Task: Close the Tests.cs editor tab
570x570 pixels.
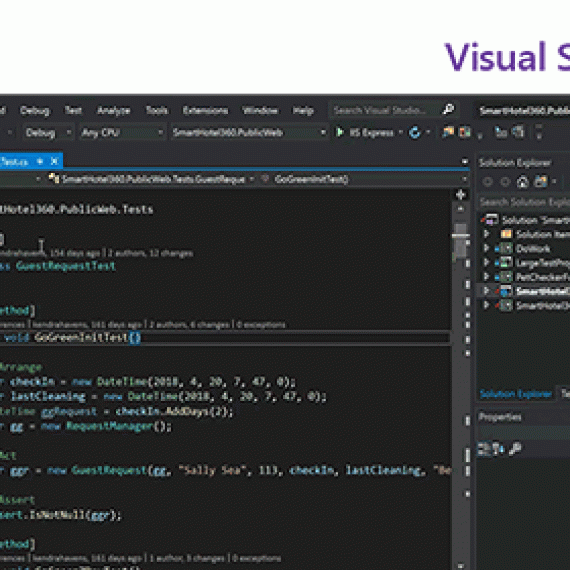Action: pyautogui.click(x=54, y=161)
